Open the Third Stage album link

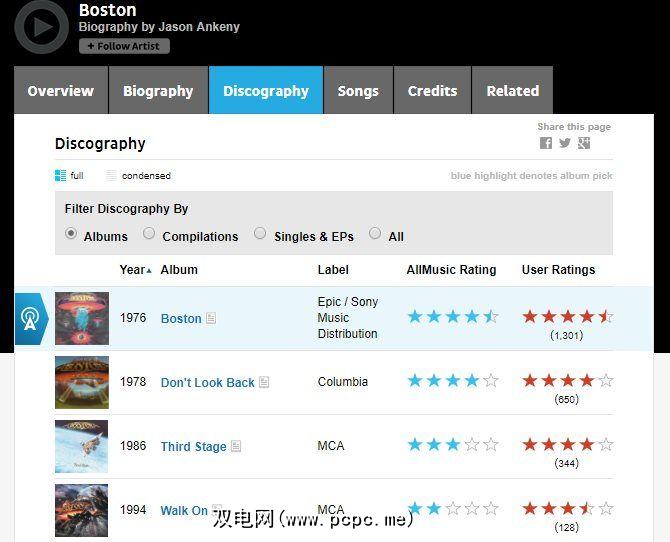[193, 447]
